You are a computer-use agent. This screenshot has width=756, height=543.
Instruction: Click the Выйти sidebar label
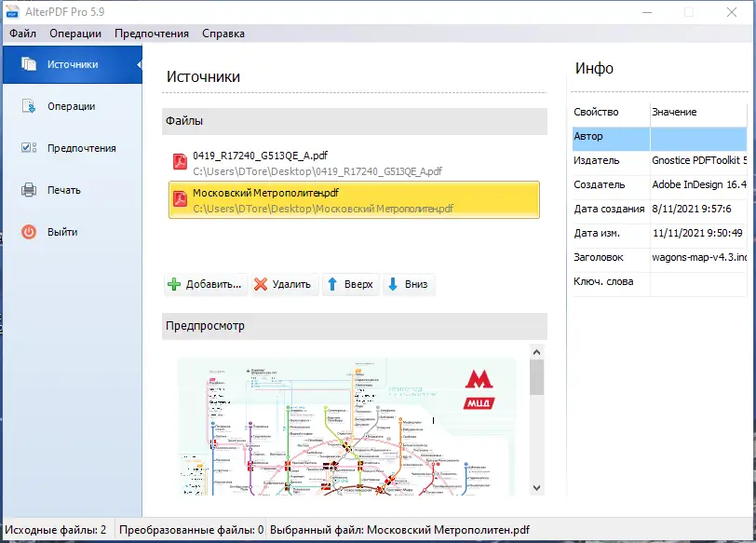pyautogui.click(x=62, y=232)
